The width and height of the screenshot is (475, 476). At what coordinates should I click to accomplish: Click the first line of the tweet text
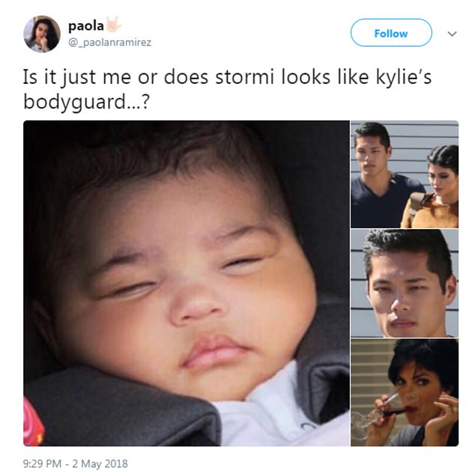click(x=227, y=77)
